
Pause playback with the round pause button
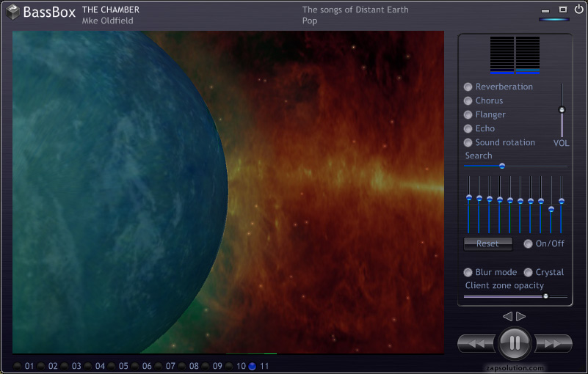point(515,343)
